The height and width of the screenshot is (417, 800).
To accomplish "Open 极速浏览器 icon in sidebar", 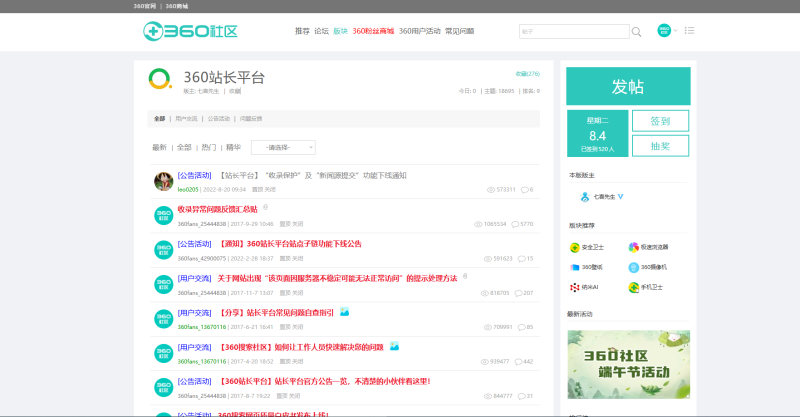I will point(633,247).
